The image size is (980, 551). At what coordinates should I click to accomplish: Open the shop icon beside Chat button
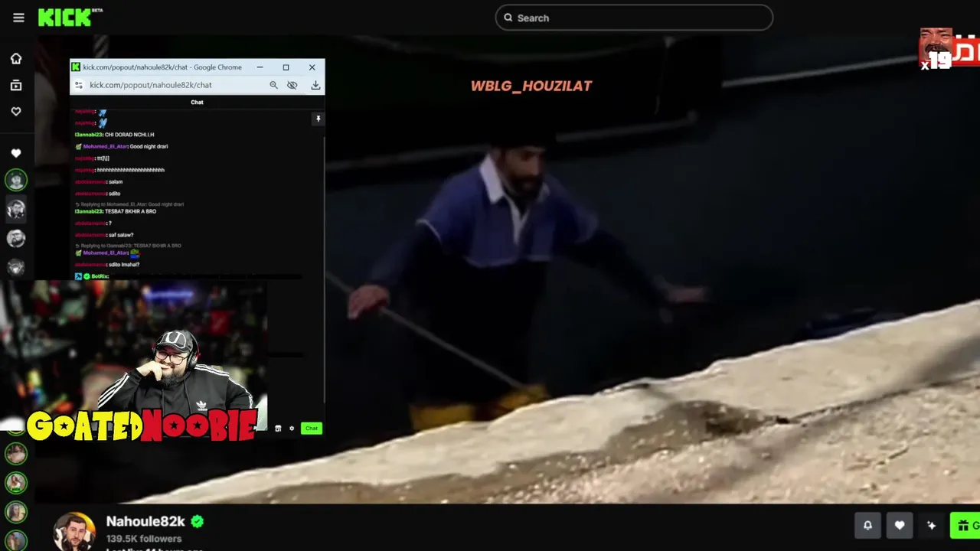point(278,429)
